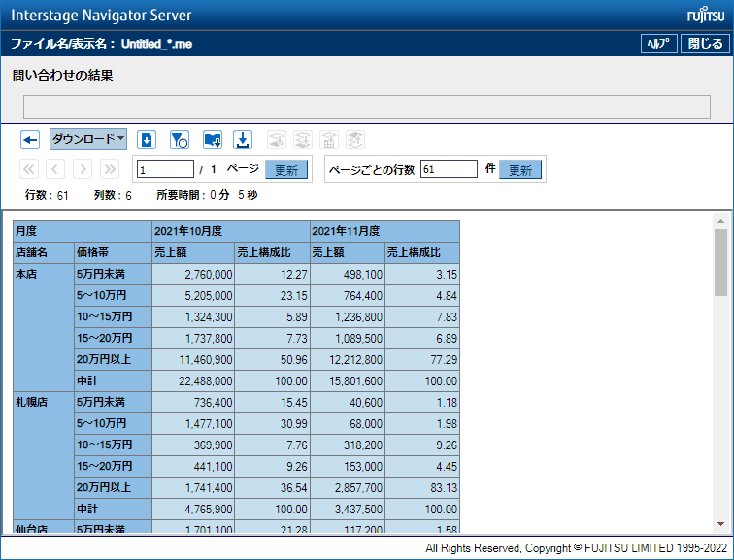Click the 月度 header cell

tap(83, 231)
